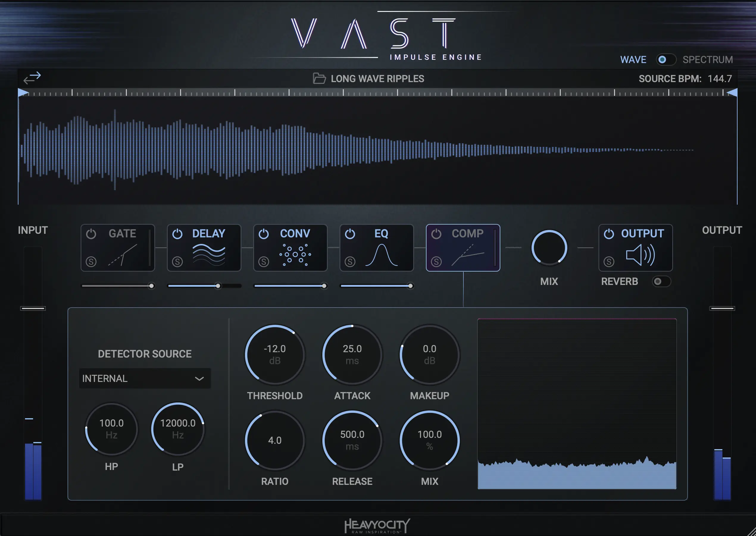The width and height of the screenshot is (756, 536).
Task: Adjust the CONV amount slider handle
Action: (x=324, y=286)
